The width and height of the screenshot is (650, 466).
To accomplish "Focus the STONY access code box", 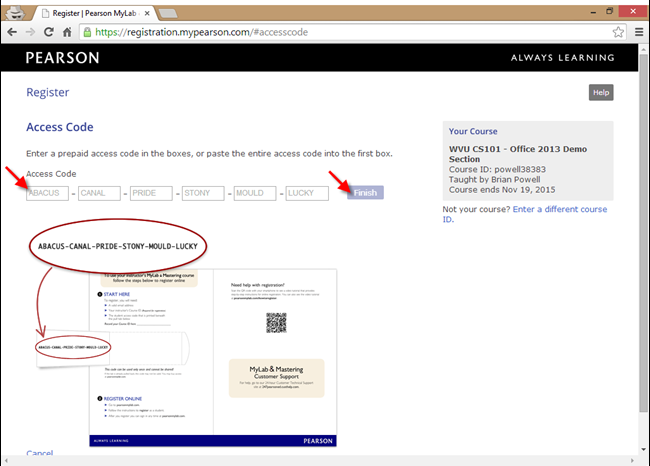I will pos(203,193).
